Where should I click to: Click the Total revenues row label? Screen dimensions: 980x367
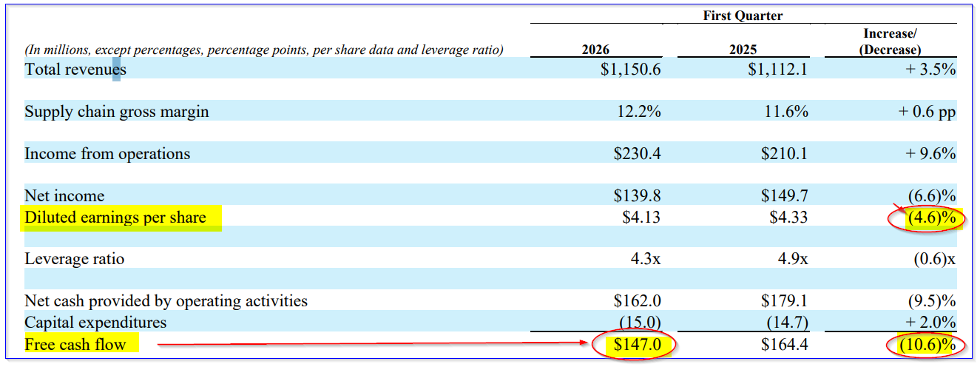pyautogui.click(x=75, y=70)
